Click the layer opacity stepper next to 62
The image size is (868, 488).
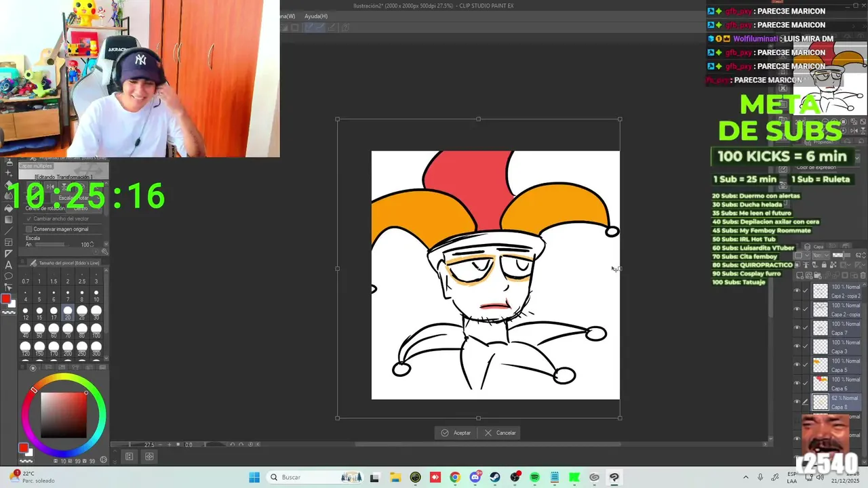pos(864,256)
